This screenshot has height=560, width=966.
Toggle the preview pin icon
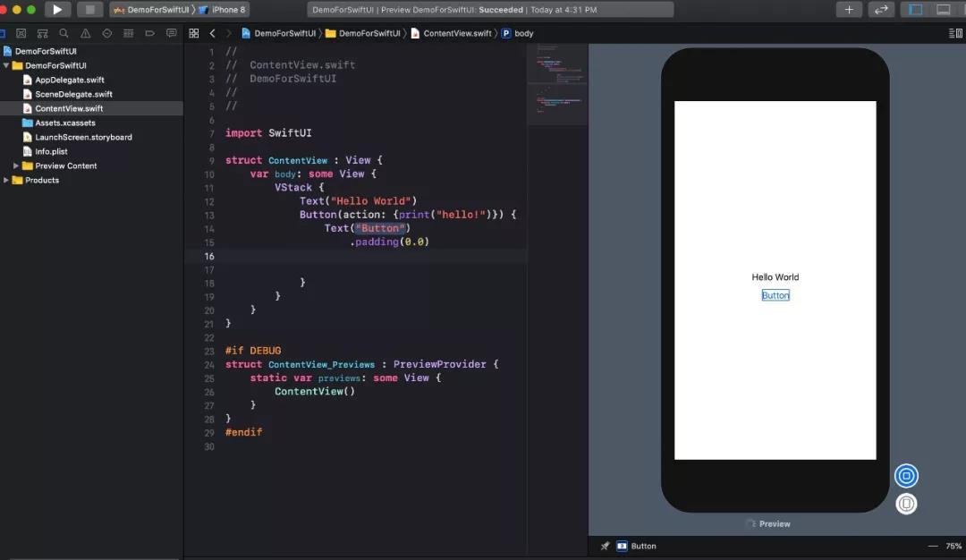tap(605, 546)
